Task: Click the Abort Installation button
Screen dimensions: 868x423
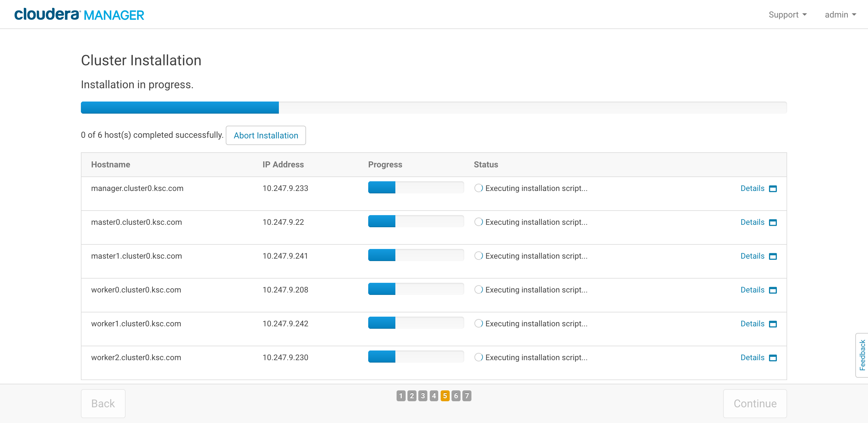Action: pyautogui.click(x=266, y=135)
